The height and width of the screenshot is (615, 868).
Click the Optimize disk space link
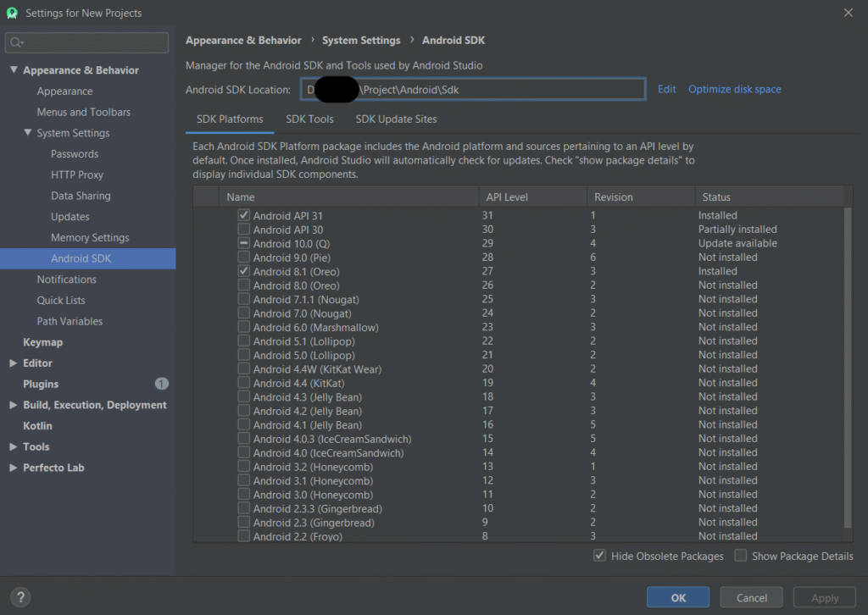tap(735, 89)
